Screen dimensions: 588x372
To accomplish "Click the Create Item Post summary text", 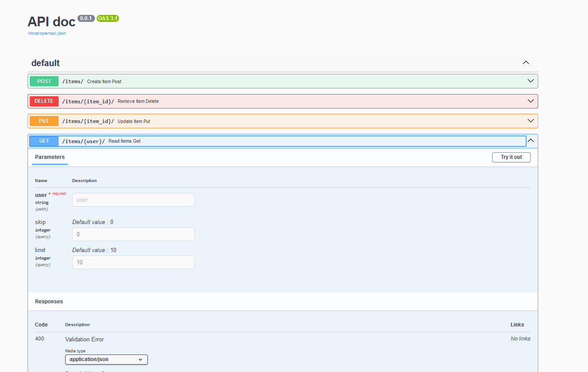I will point(104,82).
